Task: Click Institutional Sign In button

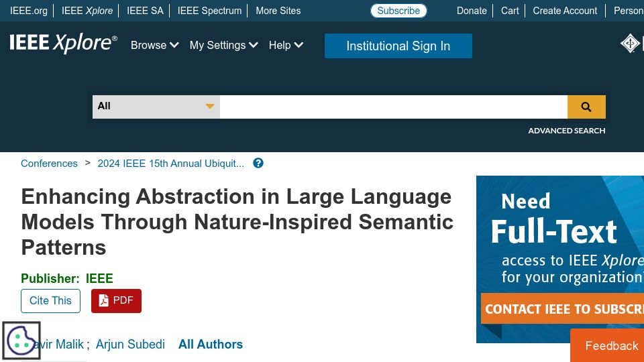Action: pyautogui.click(x=398, y=46)
